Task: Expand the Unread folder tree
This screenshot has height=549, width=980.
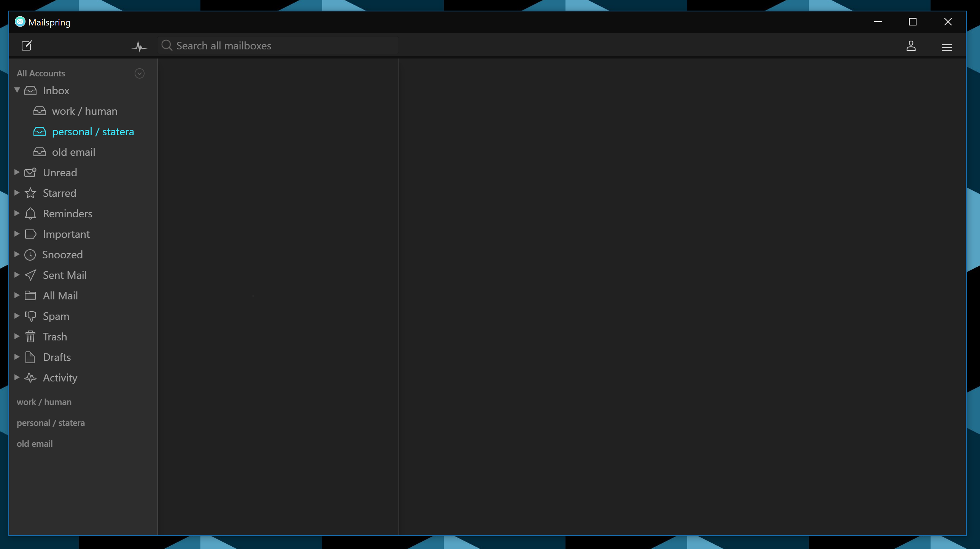Action: click(17, 172)
